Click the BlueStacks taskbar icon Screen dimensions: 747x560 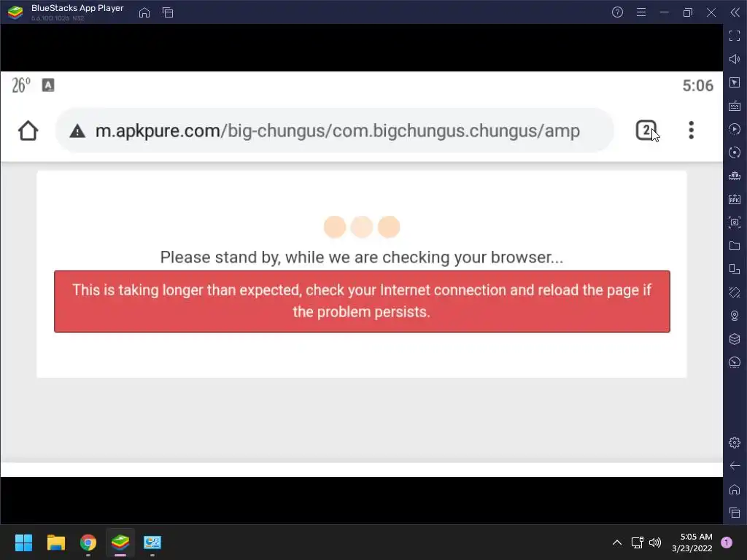coord(120,542)
